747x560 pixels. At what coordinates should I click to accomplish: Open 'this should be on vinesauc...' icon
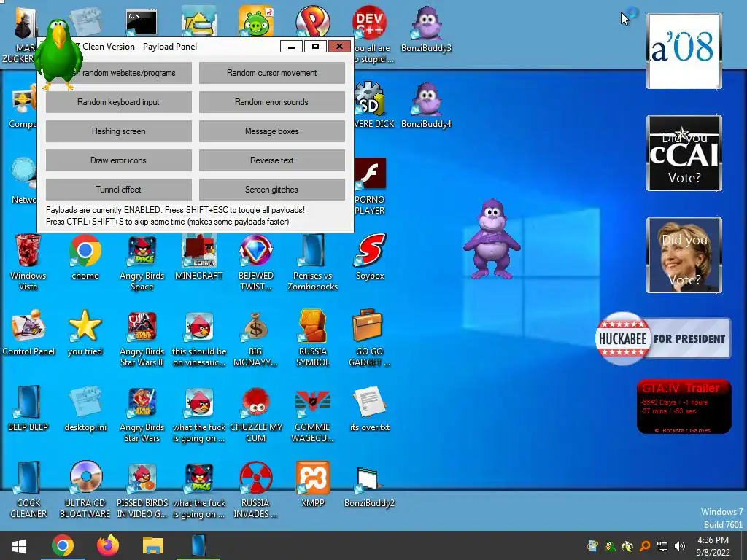pos(199,339)
